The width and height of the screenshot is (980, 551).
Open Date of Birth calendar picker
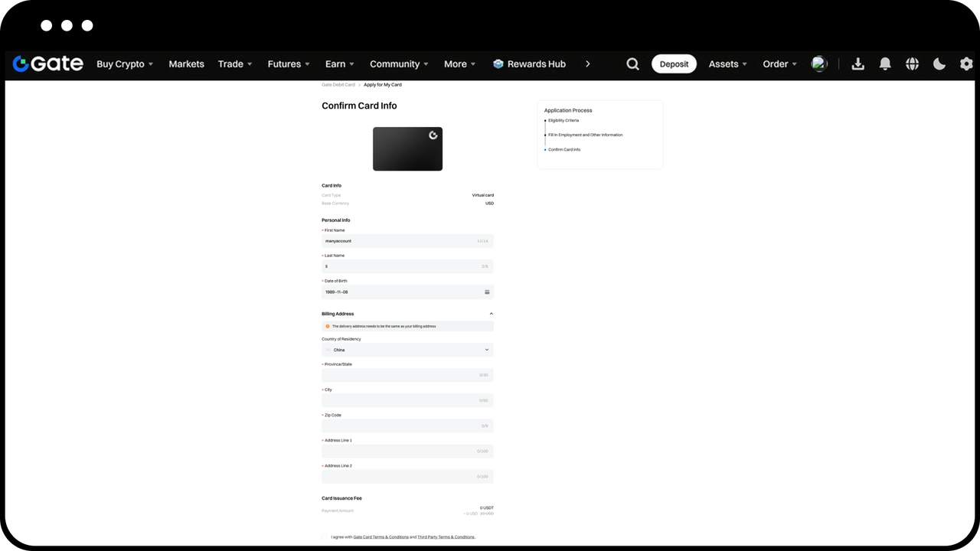tap(487, 292)
